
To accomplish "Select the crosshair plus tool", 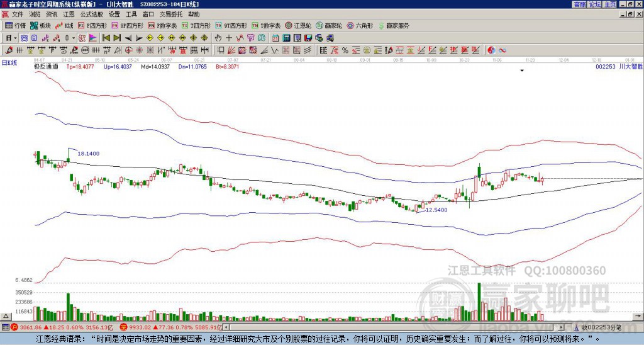I will click(229, 38).
